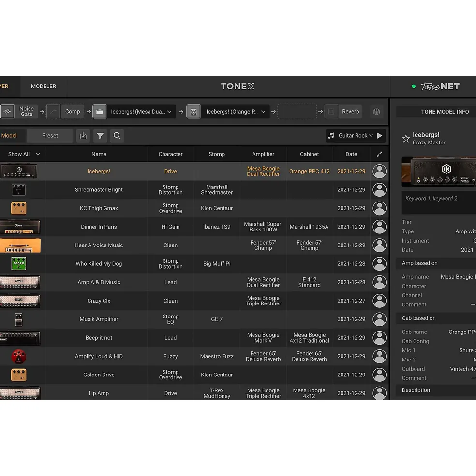Sort by the Name column header
476x476 pixels.
tap(99, 154)
